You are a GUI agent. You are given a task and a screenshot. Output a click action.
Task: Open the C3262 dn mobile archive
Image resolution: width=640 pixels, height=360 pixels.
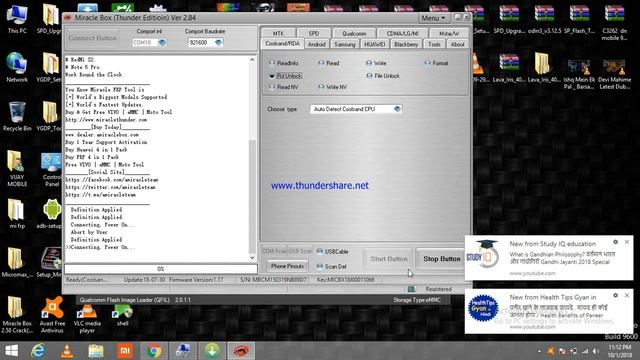click(614, 22)
